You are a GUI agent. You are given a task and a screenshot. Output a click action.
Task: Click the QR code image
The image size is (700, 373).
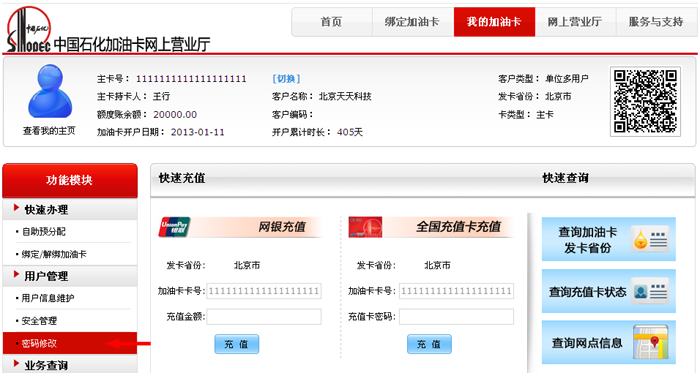645,101
